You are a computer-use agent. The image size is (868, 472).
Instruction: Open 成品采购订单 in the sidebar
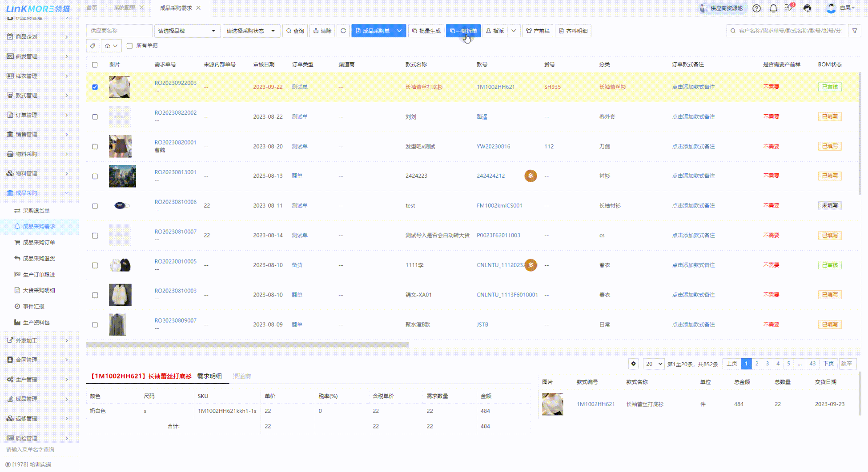pyautogui.click(x=39, y=243)
